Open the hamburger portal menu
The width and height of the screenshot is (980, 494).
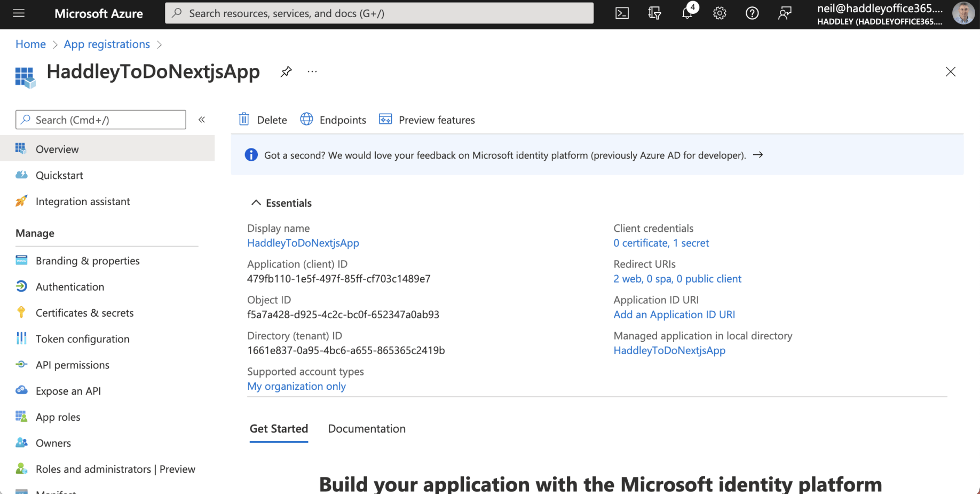click(19, 13)
